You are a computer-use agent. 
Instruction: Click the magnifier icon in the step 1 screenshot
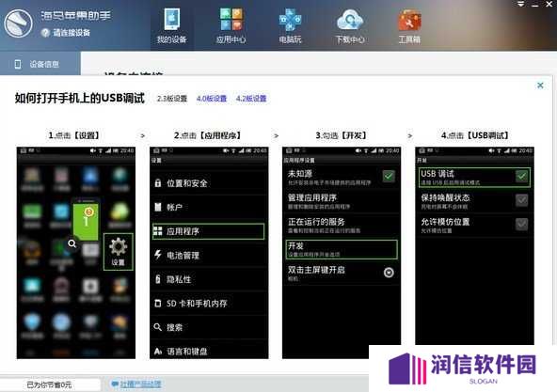[x=72, y=243]
